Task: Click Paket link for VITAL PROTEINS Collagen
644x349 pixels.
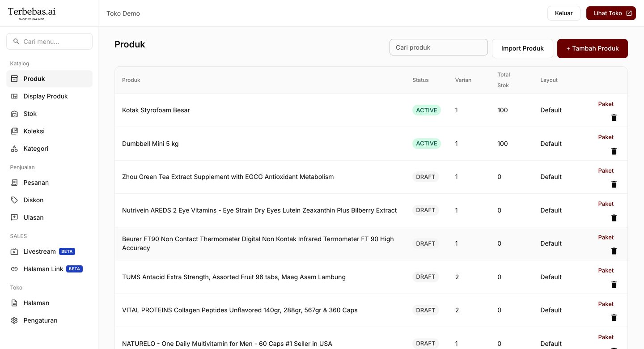Action: pyautogui.click(x=606, y=304)
